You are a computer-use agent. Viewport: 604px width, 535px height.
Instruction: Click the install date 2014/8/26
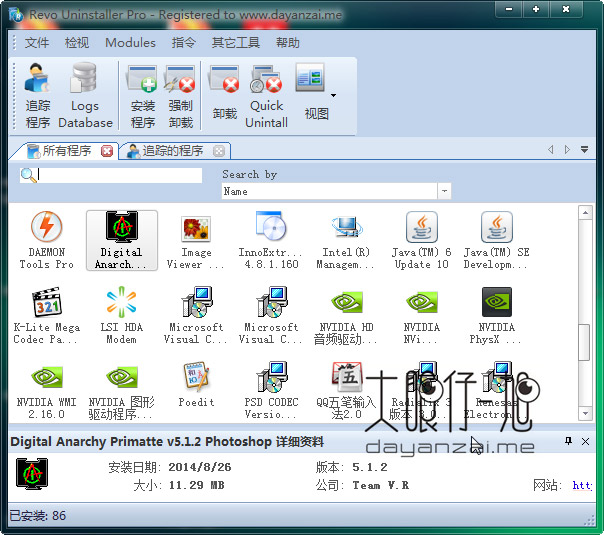(200, 467)
